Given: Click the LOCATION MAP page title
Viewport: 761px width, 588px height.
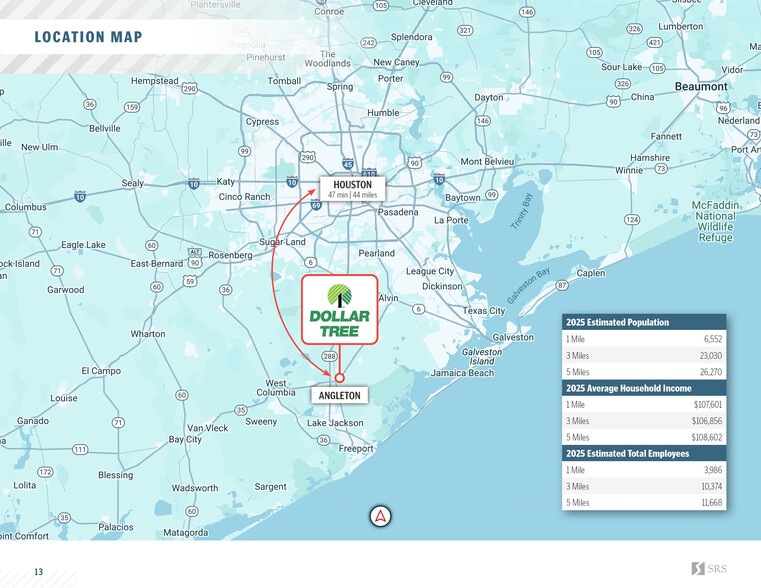Looking at the screenshot, I should pos(88,37).
